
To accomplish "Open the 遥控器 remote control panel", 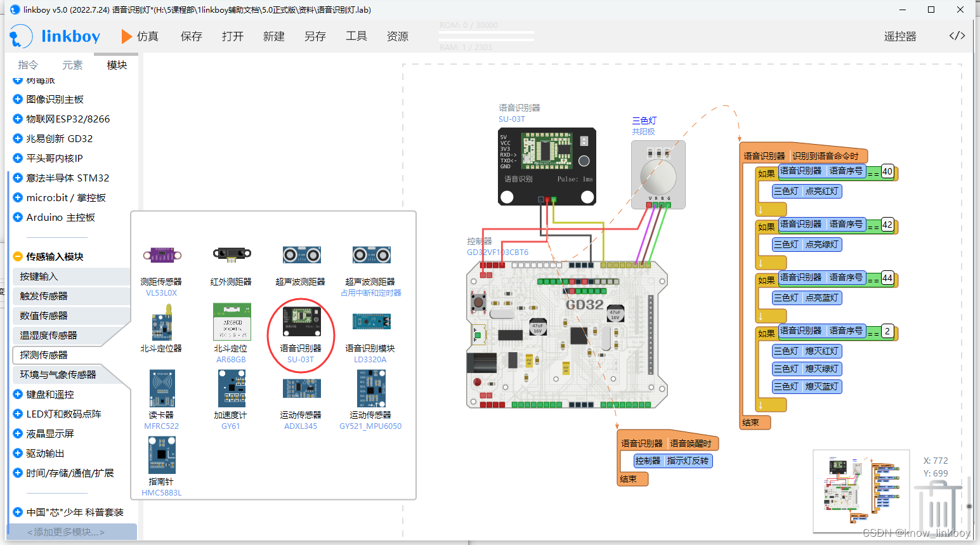I will pyautogui.click(x=900, y=36).
